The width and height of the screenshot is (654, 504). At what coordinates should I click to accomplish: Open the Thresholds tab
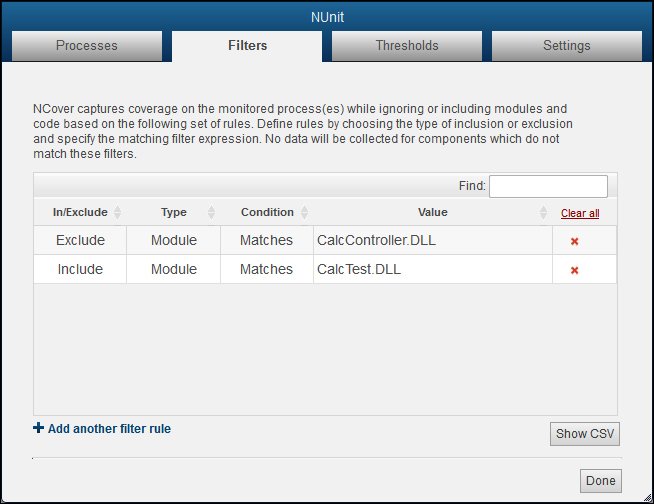[x=407, y=45]
